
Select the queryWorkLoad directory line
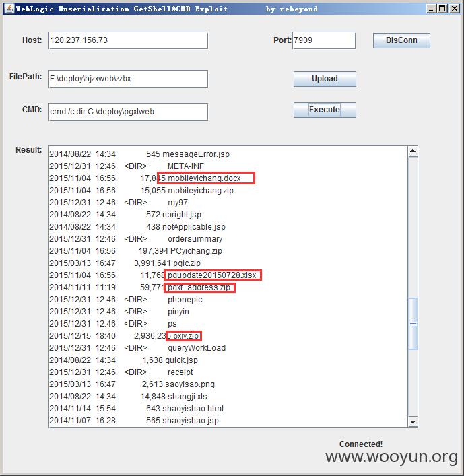point(137,348)
